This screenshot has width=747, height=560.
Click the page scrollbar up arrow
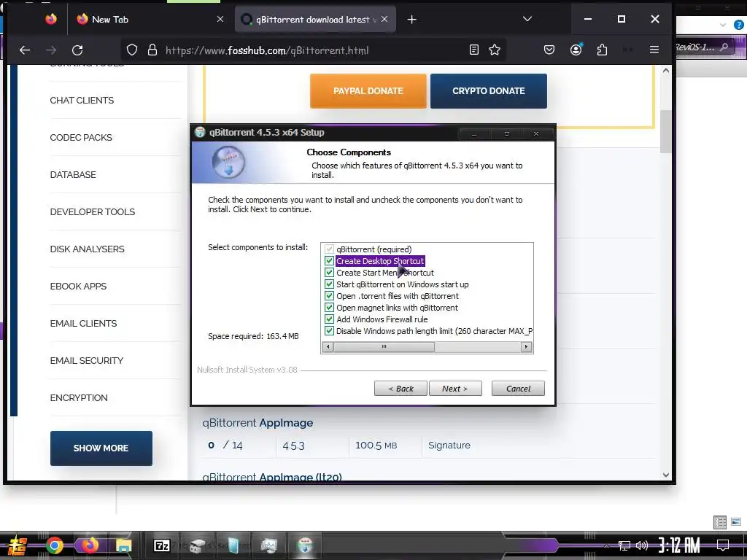(666, 71)
